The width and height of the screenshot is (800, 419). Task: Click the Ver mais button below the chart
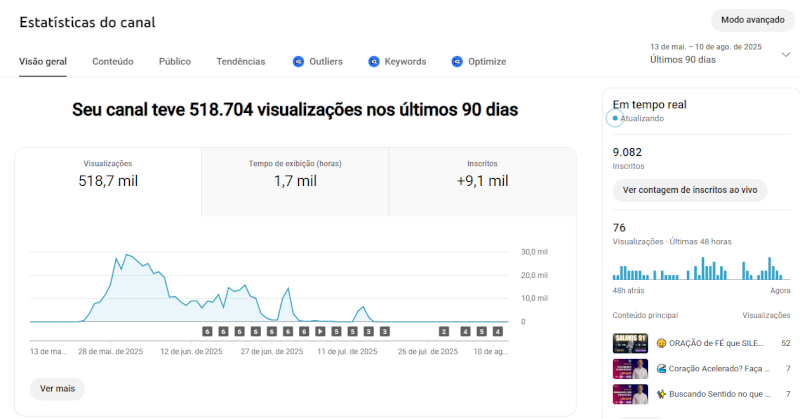click(58, 388)
